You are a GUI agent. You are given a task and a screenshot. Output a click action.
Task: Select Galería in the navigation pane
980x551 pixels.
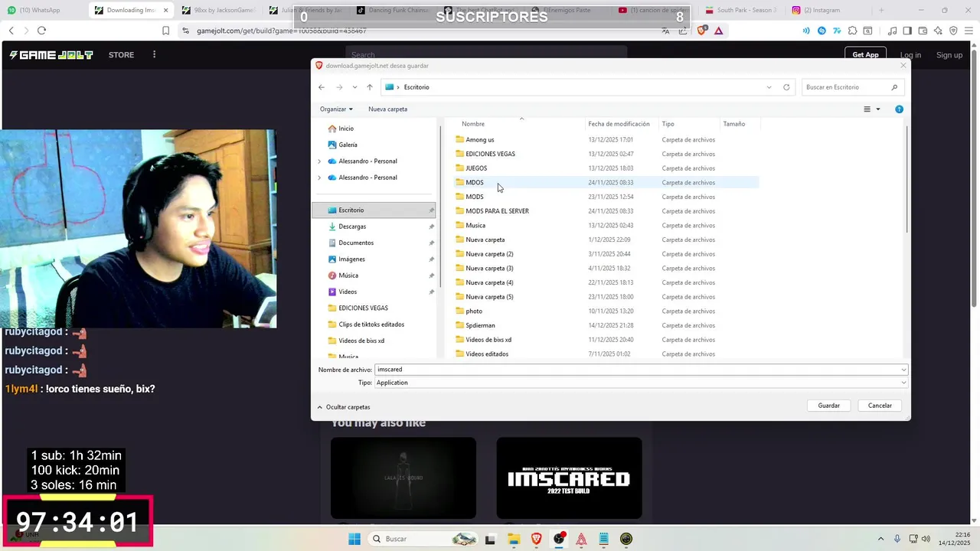click(348, 145)
